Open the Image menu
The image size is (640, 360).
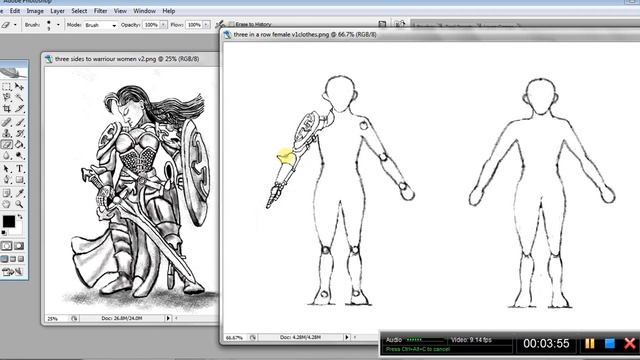click(x=35, y=11)
